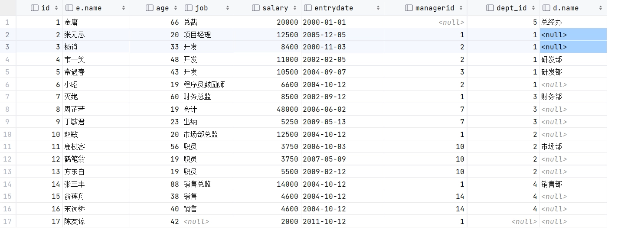Sort d.name column with its arrows
644x230 pixels.
(601, 8)
